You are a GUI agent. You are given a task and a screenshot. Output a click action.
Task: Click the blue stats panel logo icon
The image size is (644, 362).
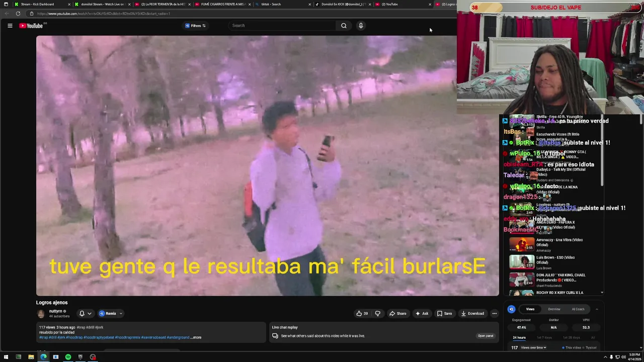511,309
